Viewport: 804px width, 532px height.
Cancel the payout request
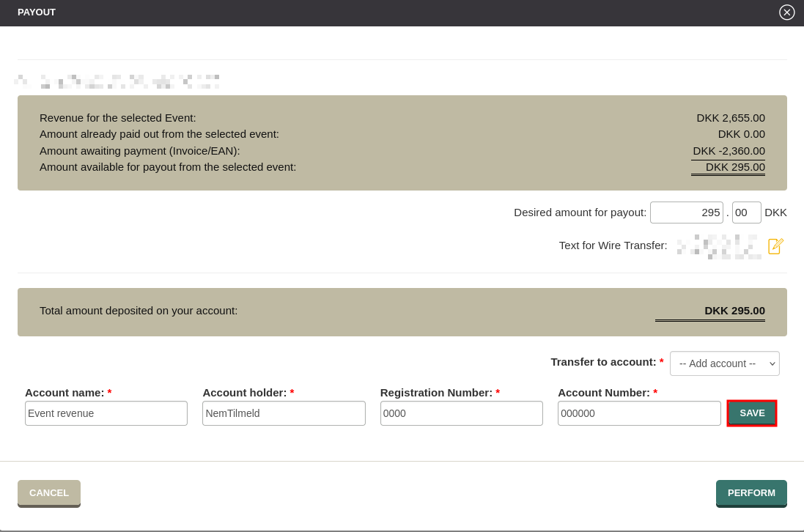(49, 493)
